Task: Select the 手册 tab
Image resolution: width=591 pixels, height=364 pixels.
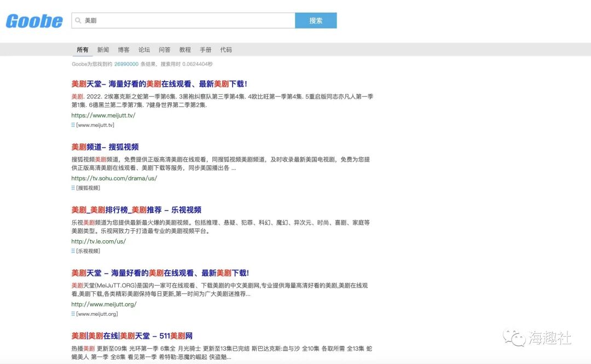Action: (x=205, y=49)
